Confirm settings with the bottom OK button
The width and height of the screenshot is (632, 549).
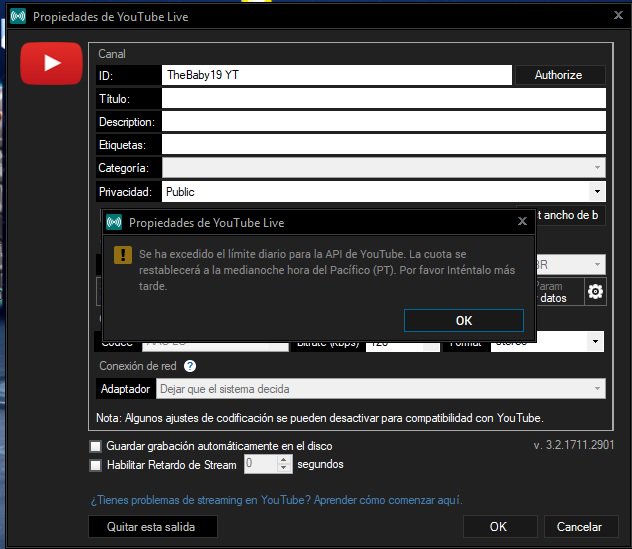point(500,526)
